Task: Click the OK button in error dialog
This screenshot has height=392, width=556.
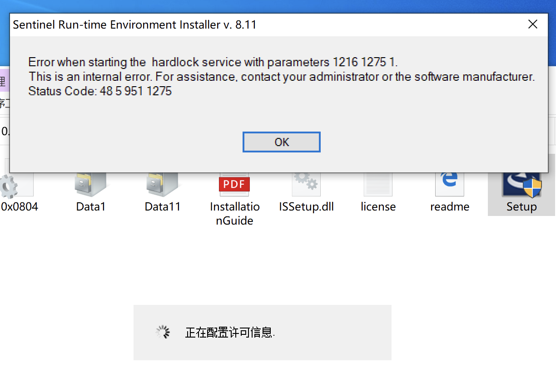Action: pos(282,142)
